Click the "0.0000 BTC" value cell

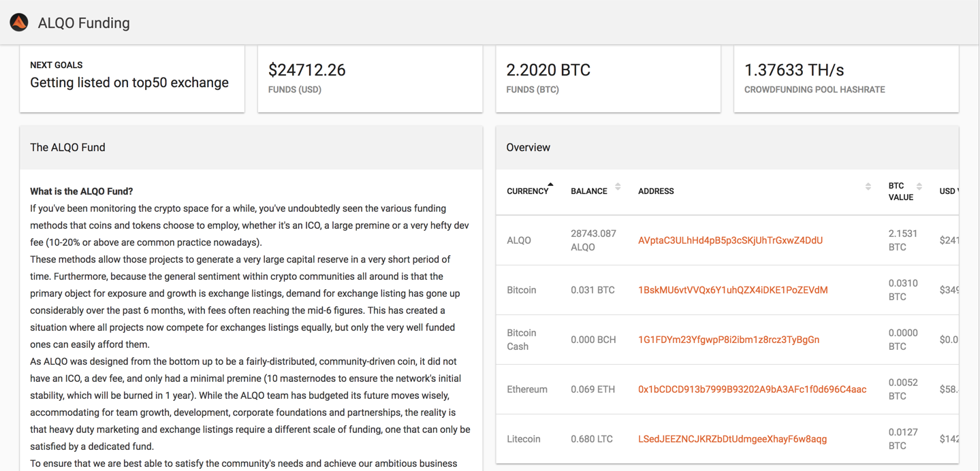[903, 340]
